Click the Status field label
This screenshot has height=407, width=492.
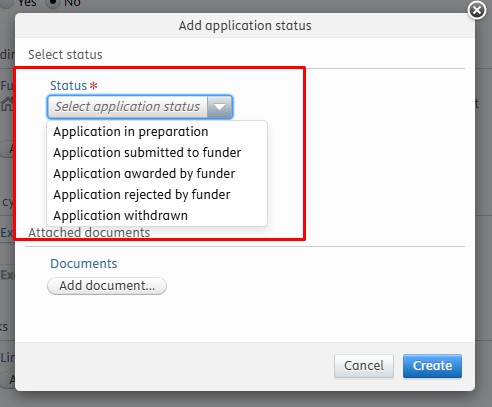pyautogui.click(x=68, y=86)
